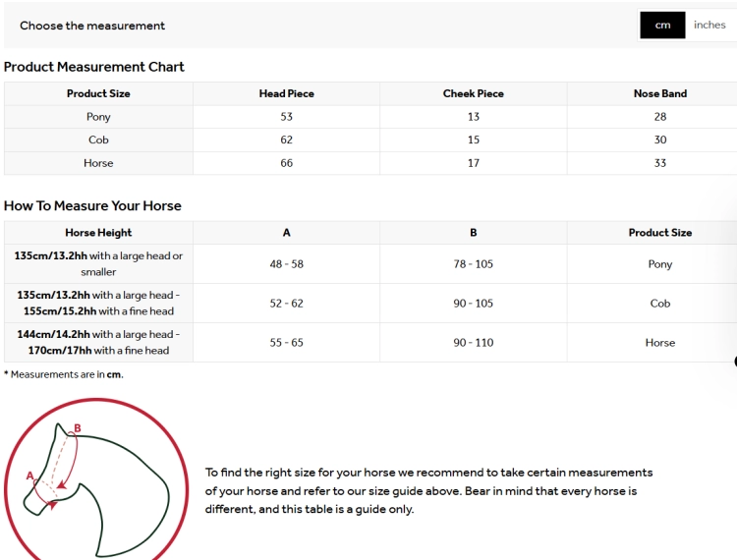Click the Nose Band column header
The image size is (737, 560).
tap(660, 93)
